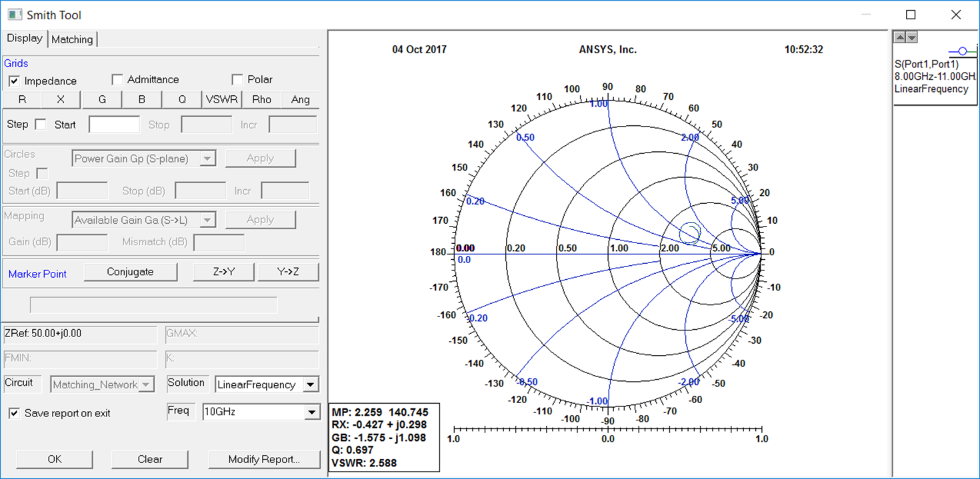
Task: Select the Ang grid icon
Action: [x=301, y=99]
